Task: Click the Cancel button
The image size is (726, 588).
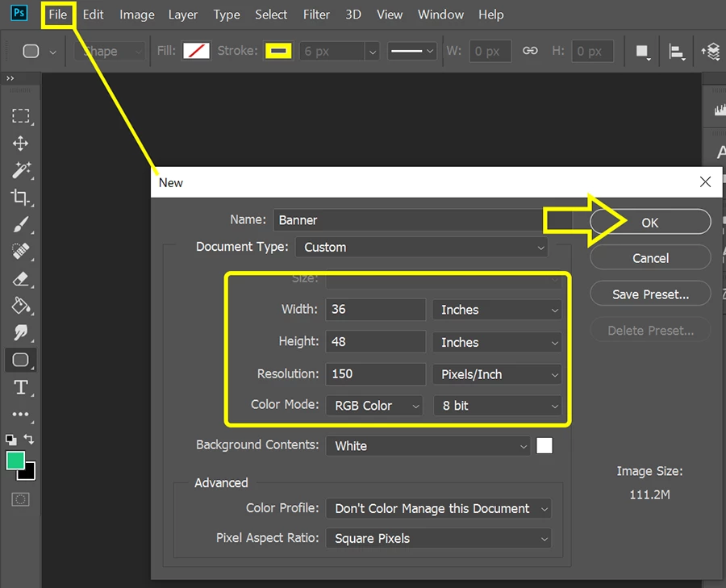Action: pyautogui.click(x=650, y=258)
